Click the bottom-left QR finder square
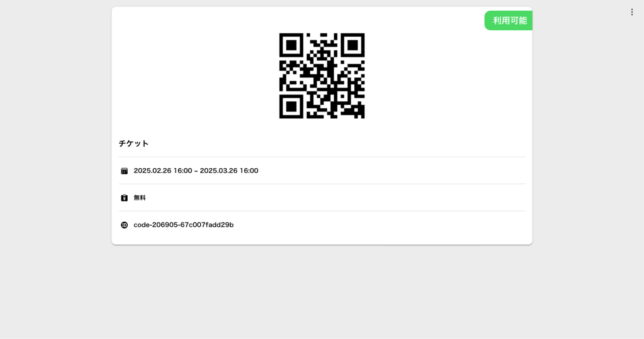 click(291, 106)
